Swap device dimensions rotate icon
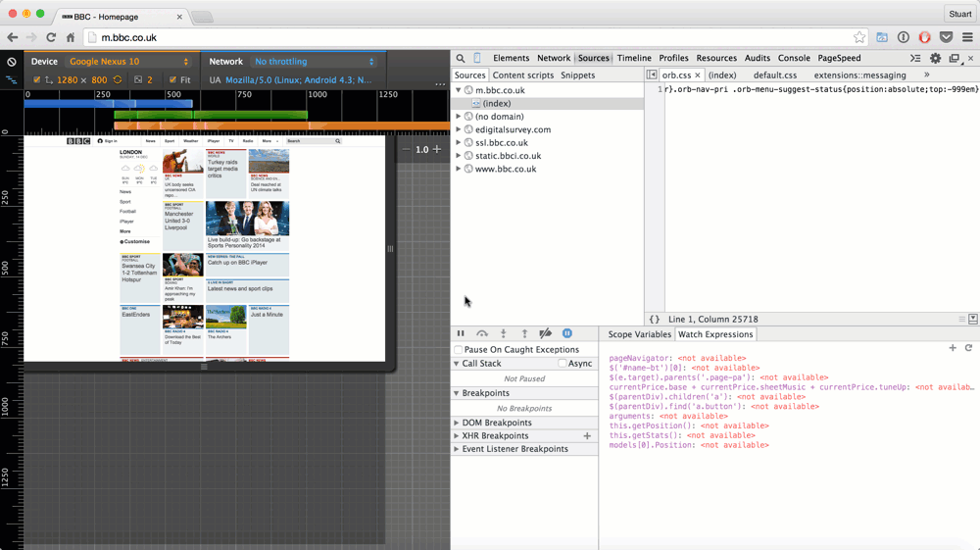 (x=118, y=79)
